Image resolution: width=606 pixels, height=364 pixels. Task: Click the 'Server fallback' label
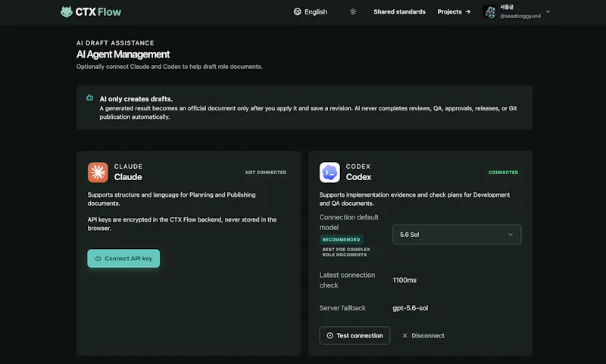pyautogui.click(x=342, y=308)
